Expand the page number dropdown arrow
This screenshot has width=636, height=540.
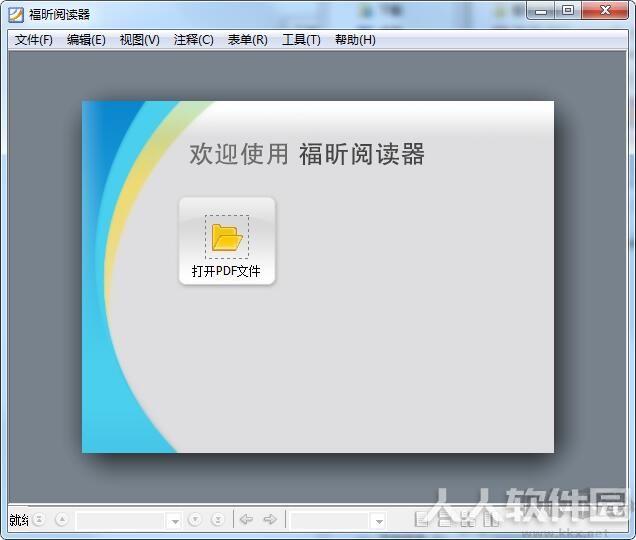tap(175, 521)
